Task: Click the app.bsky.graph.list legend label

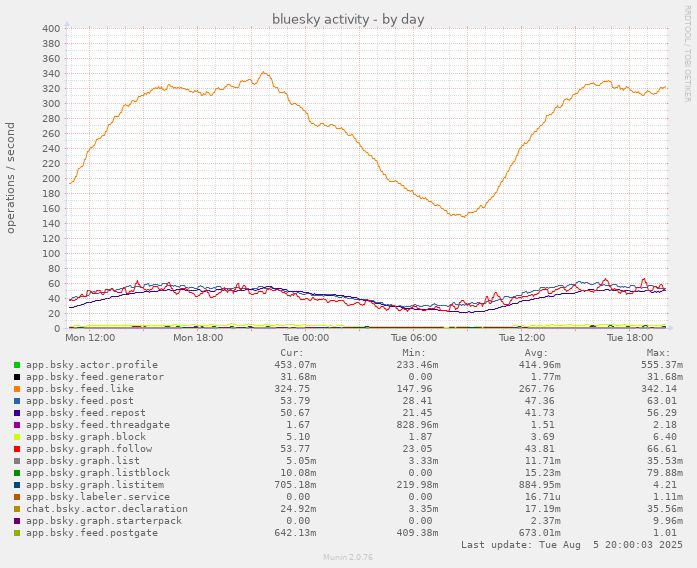Action: click(x=83, y=461)
